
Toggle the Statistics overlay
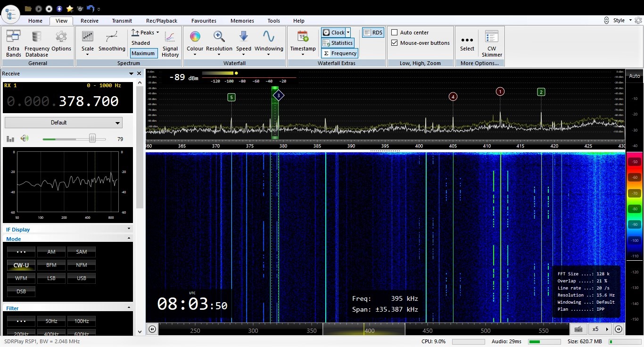(338, 43)
